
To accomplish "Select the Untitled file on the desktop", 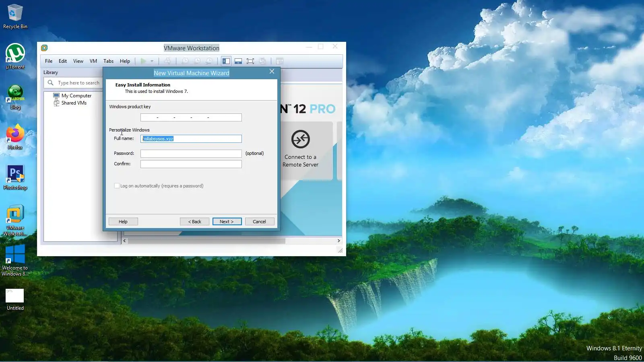I will 15,300.
